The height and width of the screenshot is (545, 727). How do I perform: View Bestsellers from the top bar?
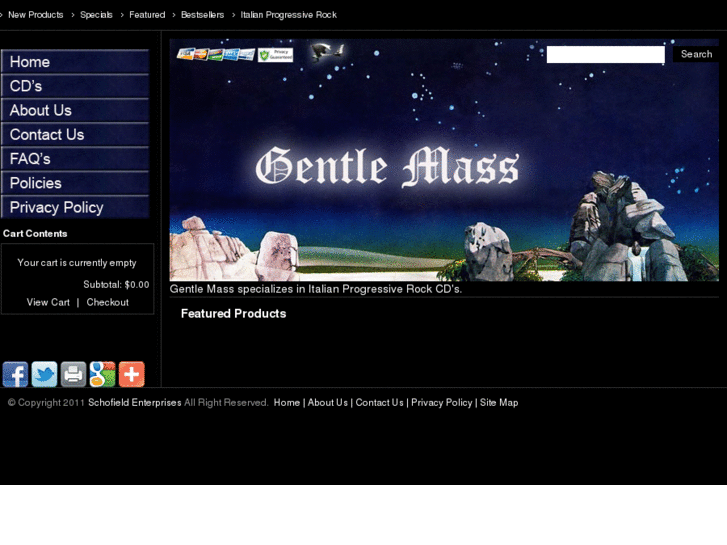point(203,15)
